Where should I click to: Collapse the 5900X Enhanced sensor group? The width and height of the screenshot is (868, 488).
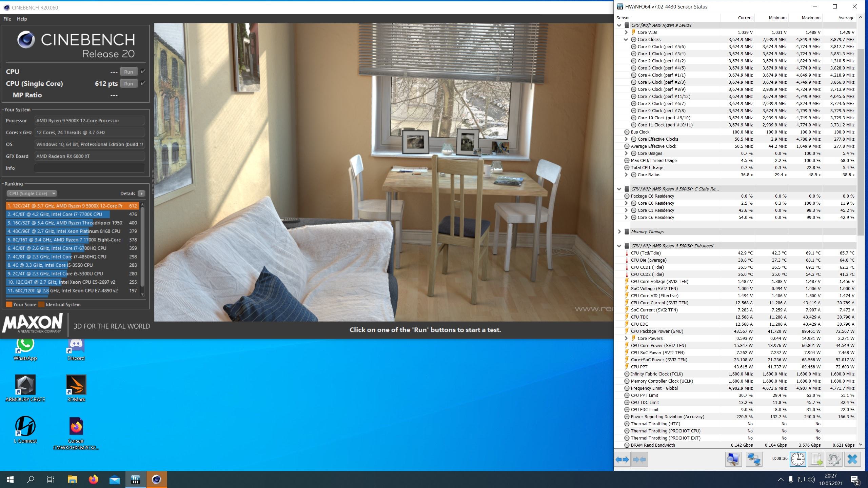point(619,246)
